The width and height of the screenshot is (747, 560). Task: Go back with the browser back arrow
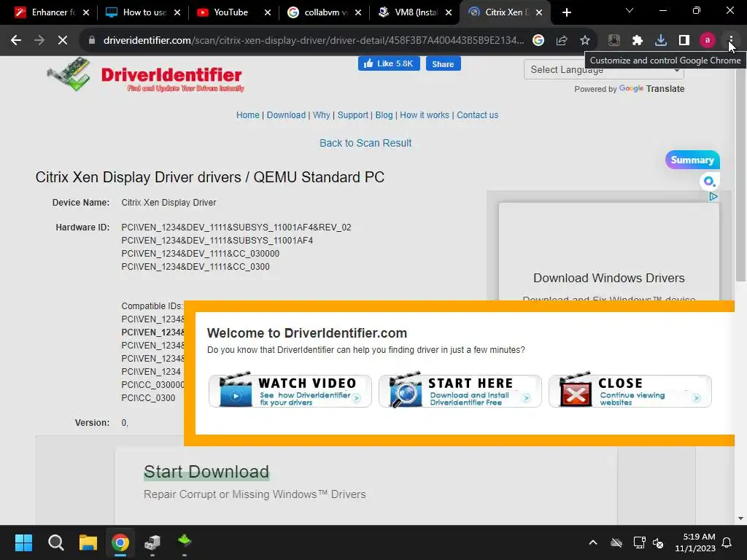(16, 41)
